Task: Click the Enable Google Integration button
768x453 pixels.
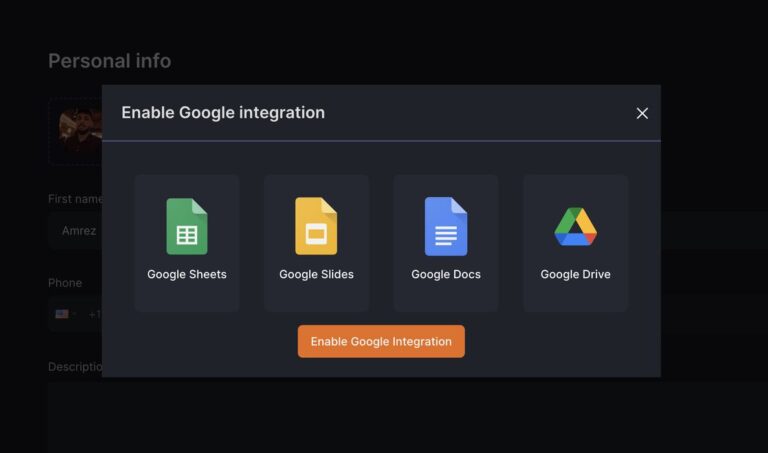Action: [x=381, y=341]
